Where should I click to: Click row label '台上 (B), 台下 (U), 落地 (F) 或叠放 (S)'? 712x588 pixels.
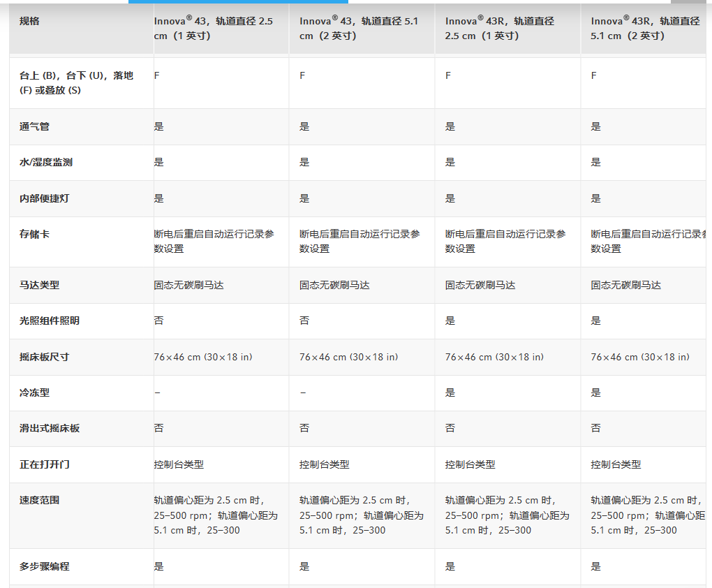click(76, 82)
